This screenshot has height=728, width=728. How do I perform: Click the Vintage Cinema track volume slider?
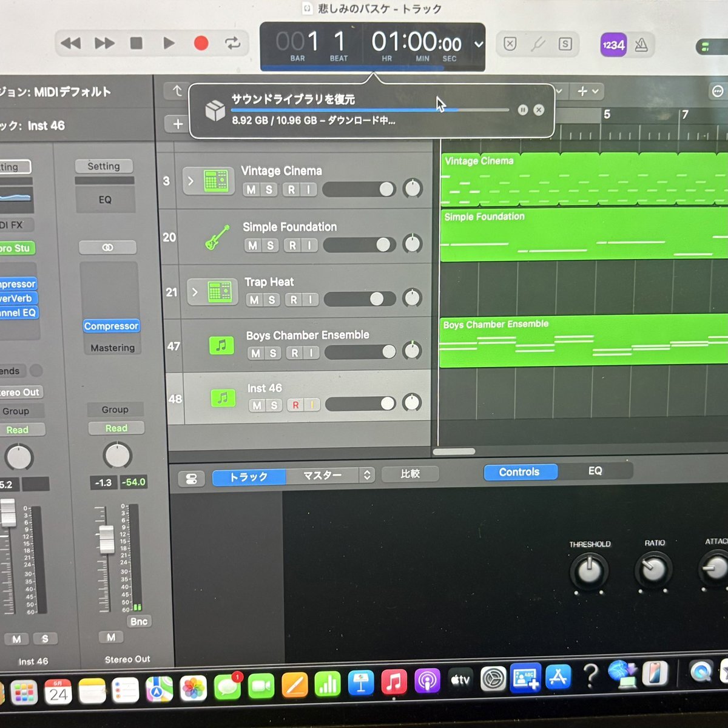(359, 189)
